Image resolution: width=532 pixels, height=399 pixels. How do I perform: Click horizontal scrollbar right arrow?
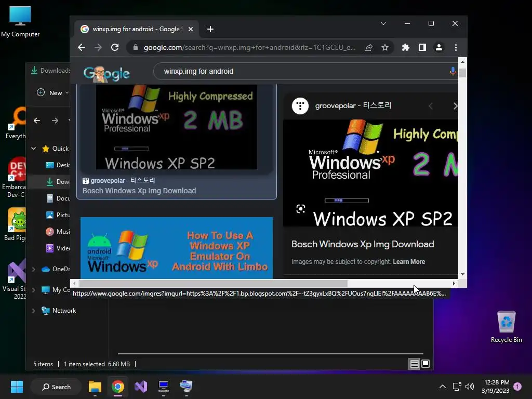pos(454,283)
